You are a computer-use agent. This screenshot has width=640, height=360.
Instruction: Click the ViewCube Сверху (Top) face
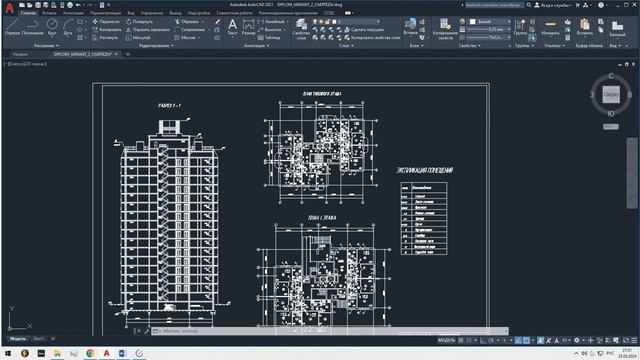click(611, 94)
